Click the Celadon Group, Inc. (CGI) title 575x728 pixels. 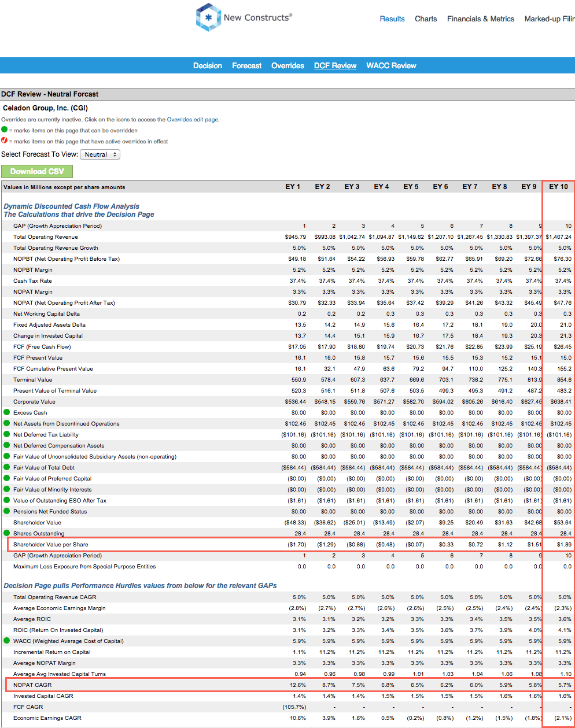point(45,108)
